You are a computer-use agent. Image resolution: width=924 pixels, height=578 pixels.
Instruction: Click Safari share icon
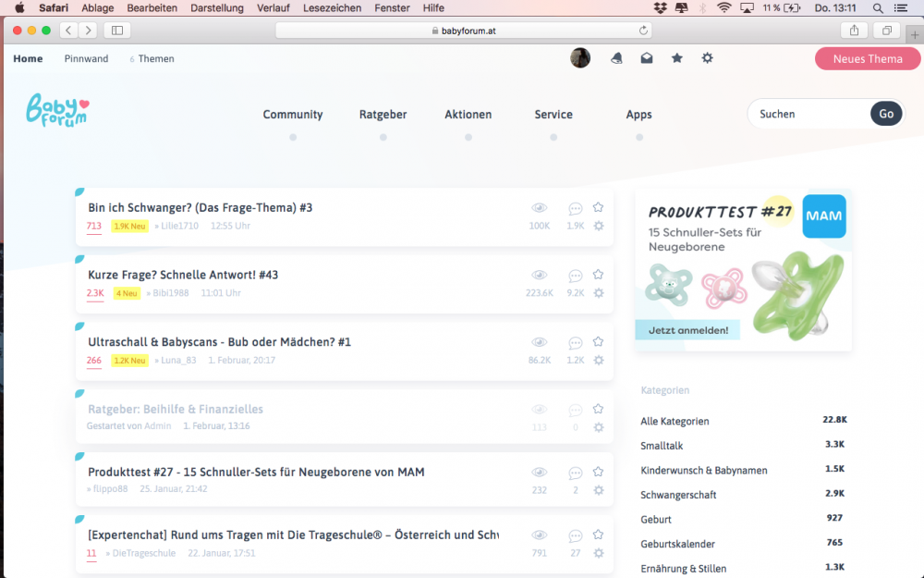pyautogui.click(x=854, y=31)
